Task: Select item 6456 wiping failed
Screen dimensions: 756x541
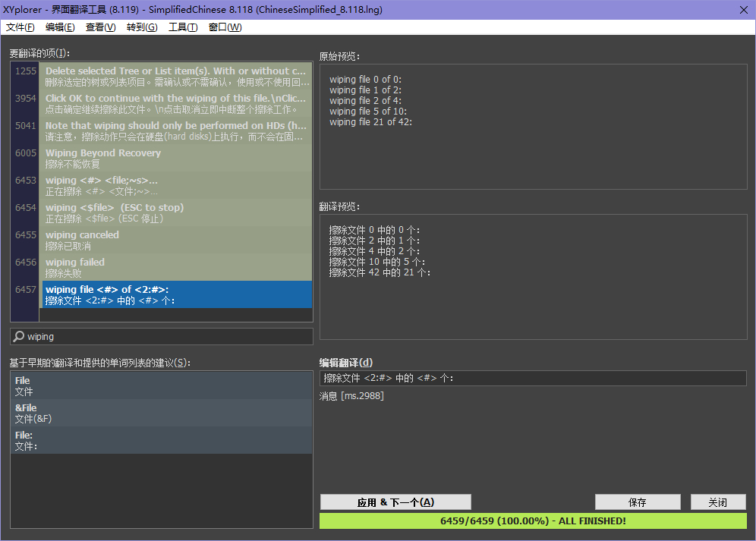Action: click(176, 267)
